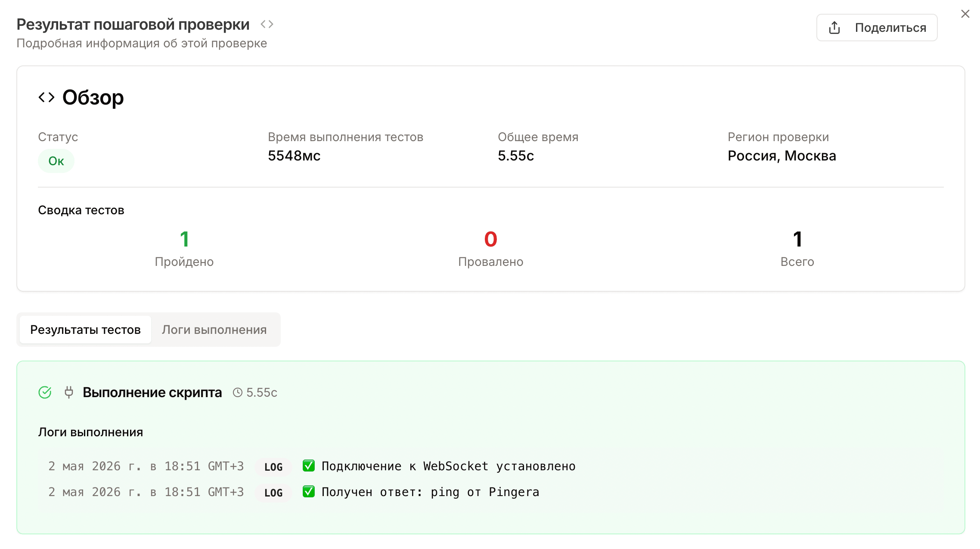Click the Результат пошаговой проверки title
This screenshot has height=549, width=980.
(133, 25)
